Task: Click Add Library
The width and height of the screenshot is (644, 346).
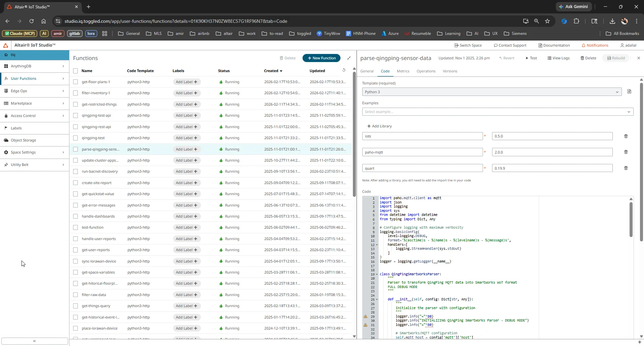Action: [379, 126]
